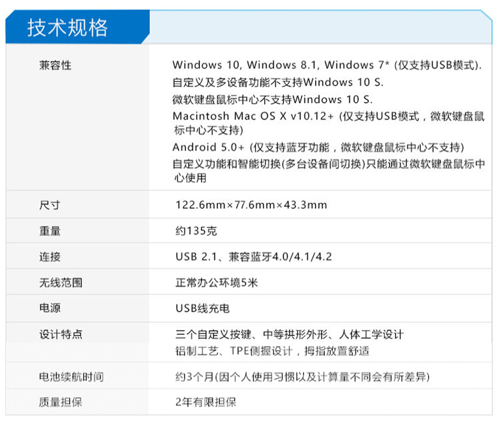Click the 122.6mm×77.6mm×43.3mm value
Viewport: 504px width, 422px height.
pos(251,205)
